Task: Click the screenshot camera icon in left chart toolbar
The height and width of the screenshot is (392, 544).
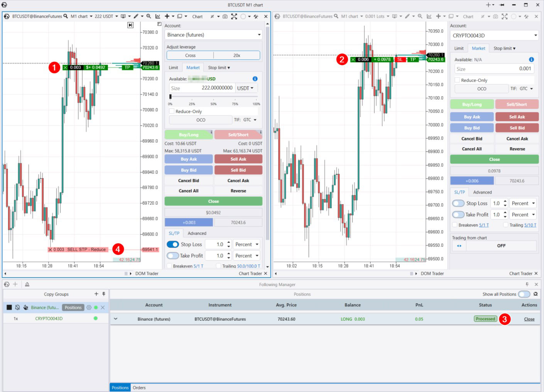Action: click(x=225, y=17)
